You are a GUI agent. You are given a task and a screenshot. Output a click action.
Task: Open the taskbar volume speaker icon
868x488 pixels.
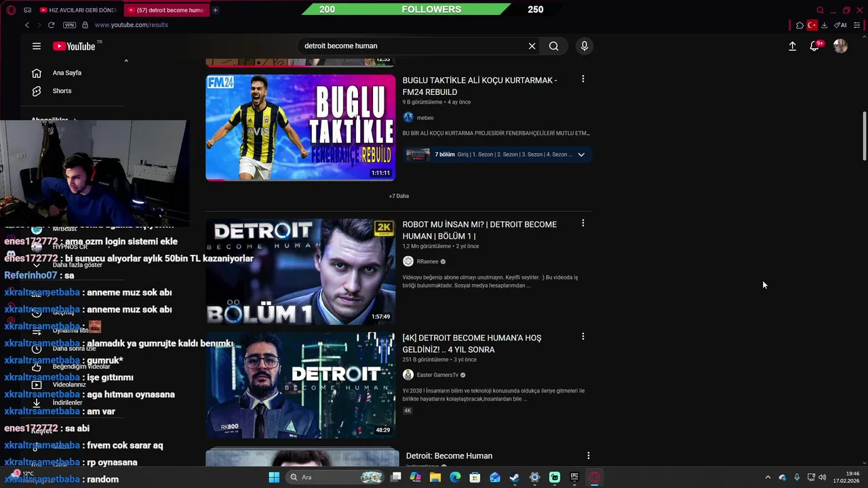tap(823, 477)
